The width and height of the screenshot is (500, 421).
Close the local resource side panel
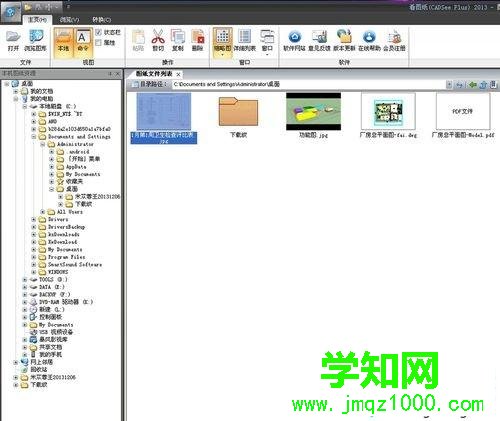tap(117, 73)
